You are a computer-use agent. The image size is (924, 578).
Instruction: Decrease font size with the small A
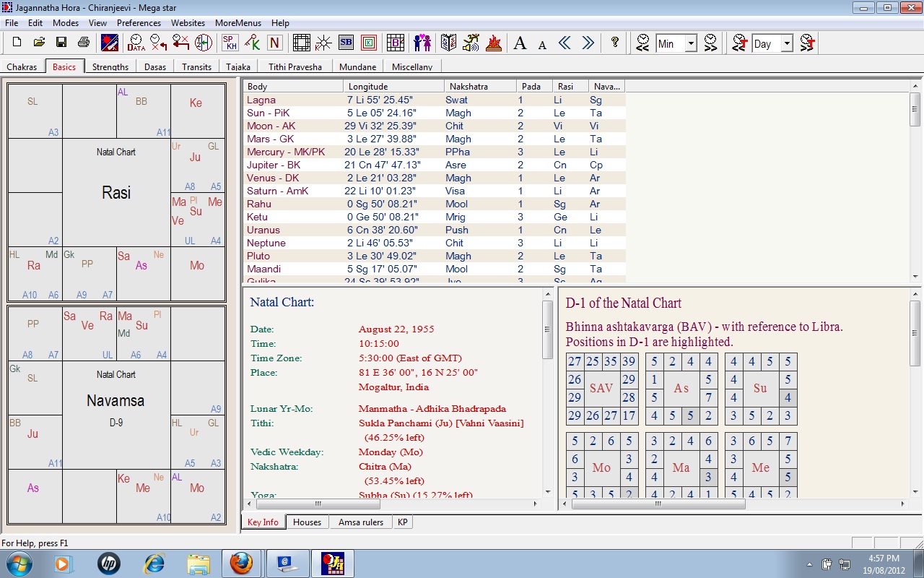click(542, 44)
